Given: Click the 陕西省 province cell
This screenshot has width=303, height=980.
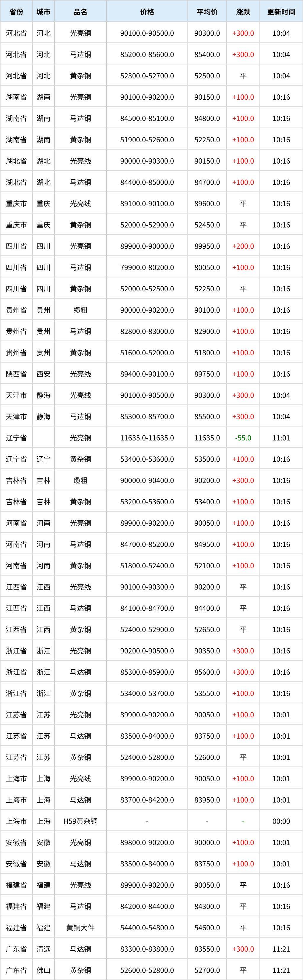Looking at the screenshot, I should [16, 374].
